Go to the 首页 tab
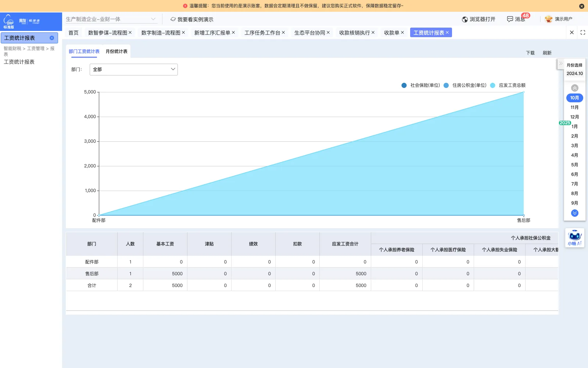Screen dimensions: 588x368 coord(73,33)
